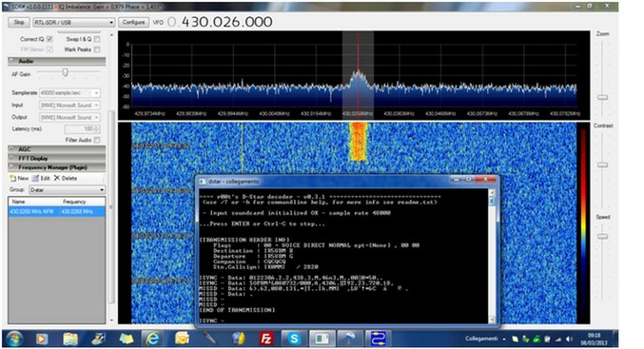Click the Edit frequency entry icon
Image resolution: width=644 pixels, height=349 pixels.
pos(35,178)
